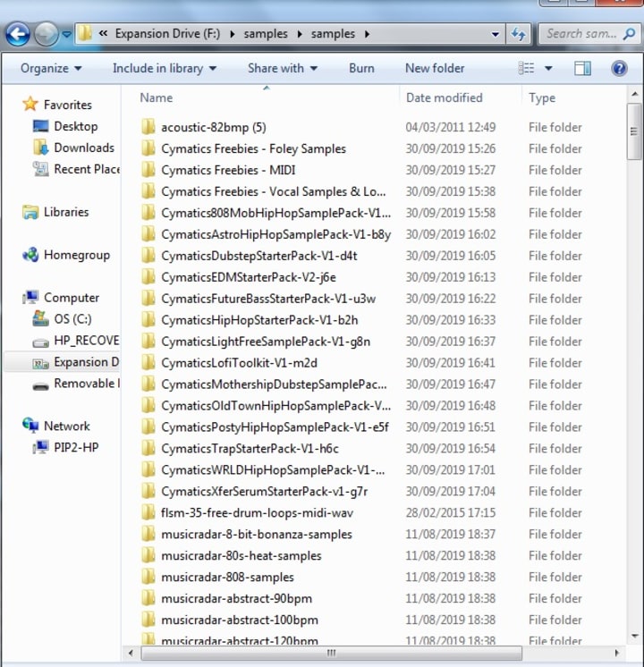Click the acoustic-82bmp (5) folder icon
644x667 pixels.
(x=148, y=127)
